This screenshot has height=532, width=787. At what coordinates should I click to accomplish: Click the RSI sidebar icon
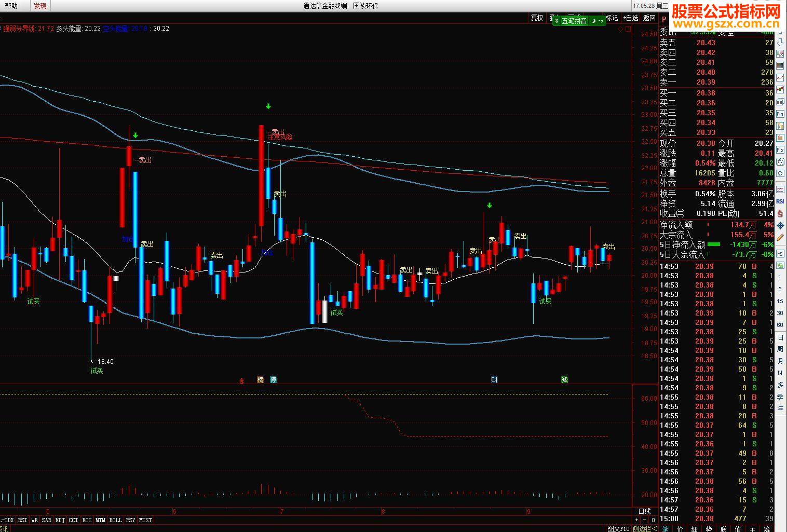[780, 201]
